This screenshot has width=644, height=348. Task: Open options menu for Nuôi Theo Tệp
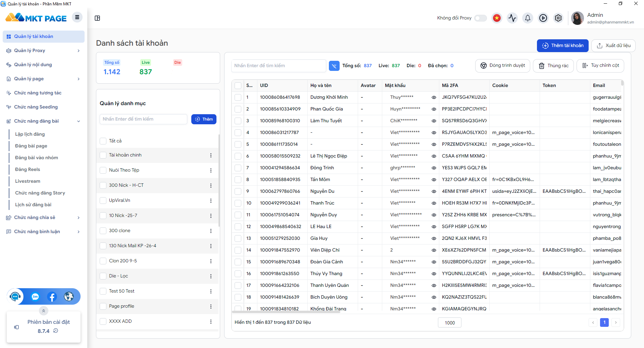tap(211, 170)
